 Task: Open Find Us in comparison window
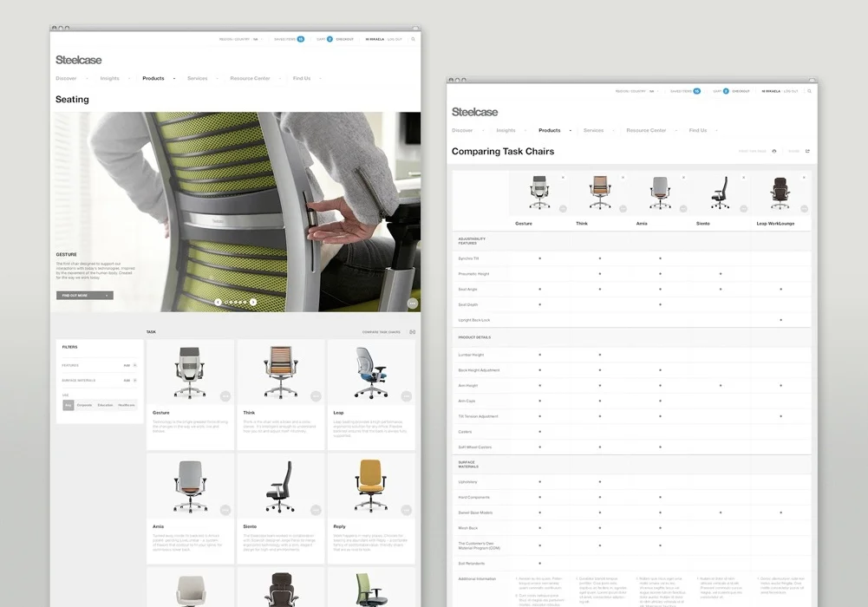(698, 131)
